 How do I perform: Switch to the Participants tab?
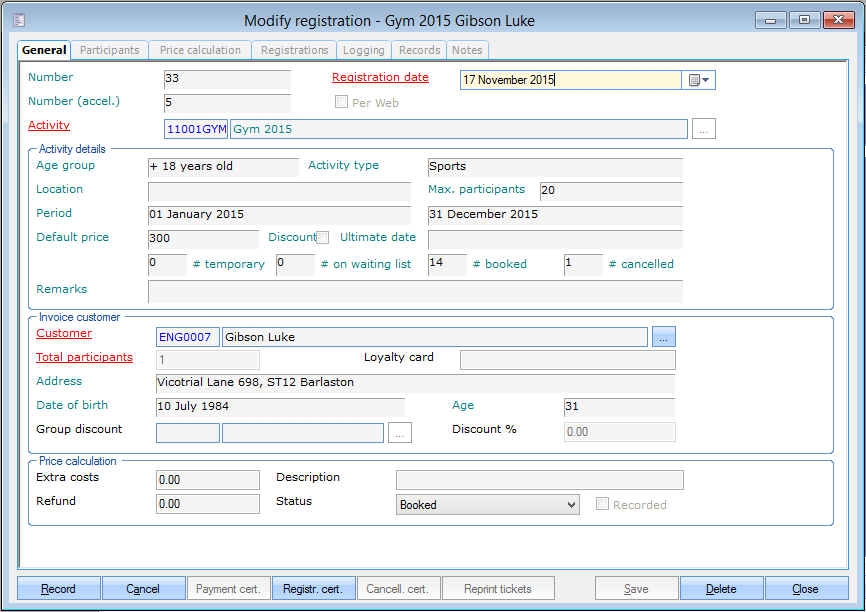[110, 50]
